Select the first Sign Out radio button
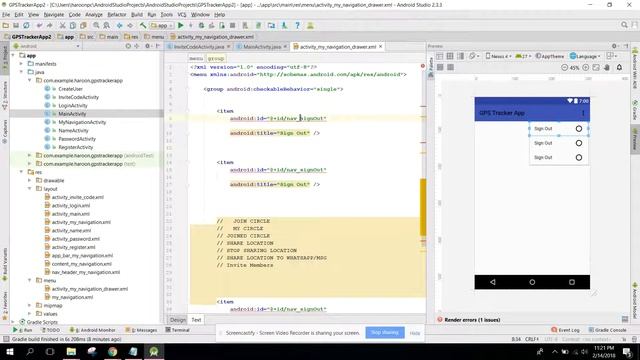This screenshot has height=360, width=640. tap(579, 129)
